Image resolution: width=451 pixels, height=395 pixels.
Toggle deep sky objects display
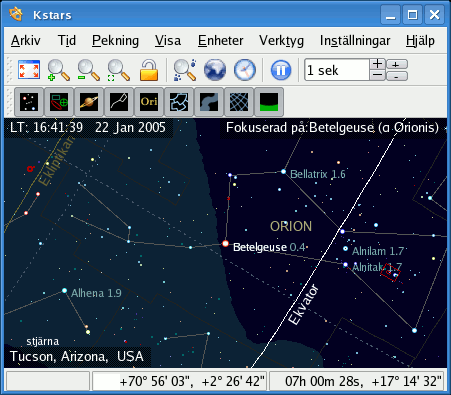(59, 102)
